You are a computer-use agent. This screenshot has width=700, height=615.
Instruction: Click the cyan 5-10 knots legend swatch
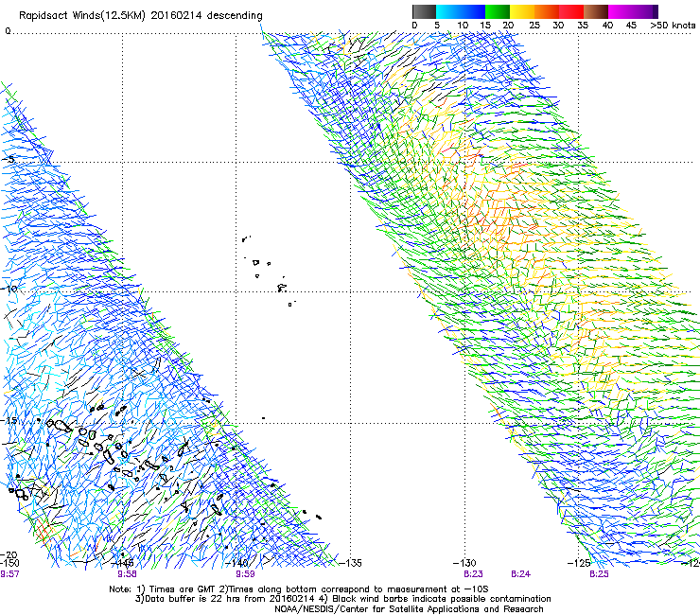(x=448, y=11)
